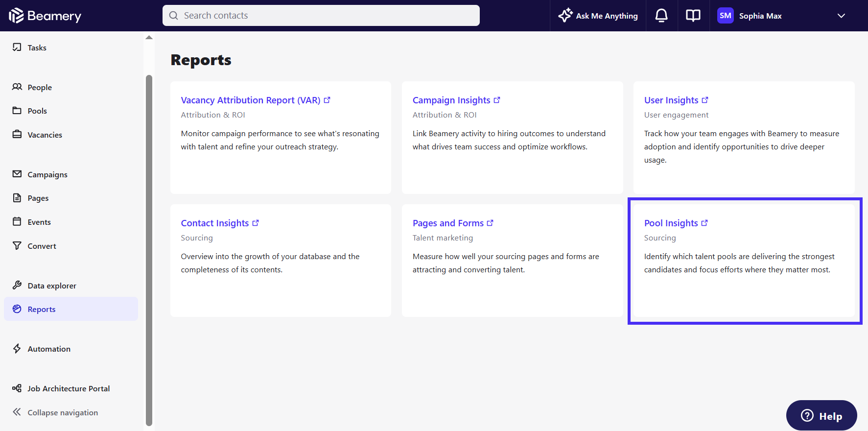Image resolution: width=868 pixels, height=431 pixels.
Task: Click the Tasks sidebar icon
Action: coord(17,47)
